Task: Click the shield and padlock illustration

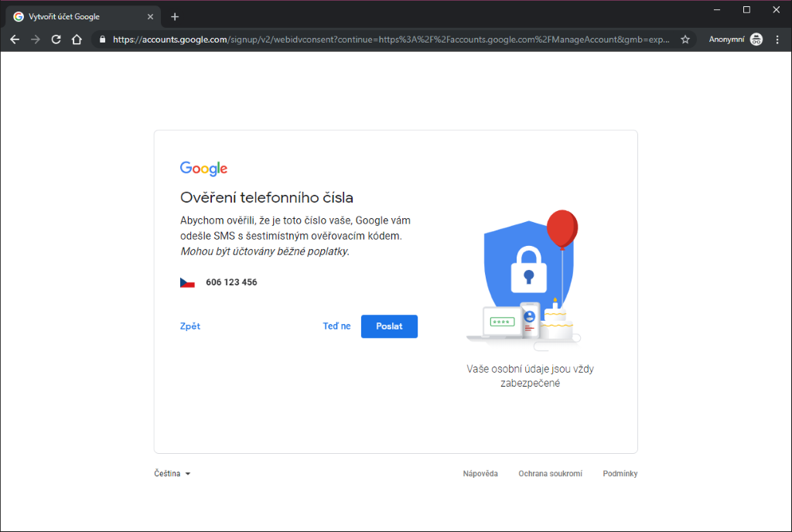Action: click(524, 280)
